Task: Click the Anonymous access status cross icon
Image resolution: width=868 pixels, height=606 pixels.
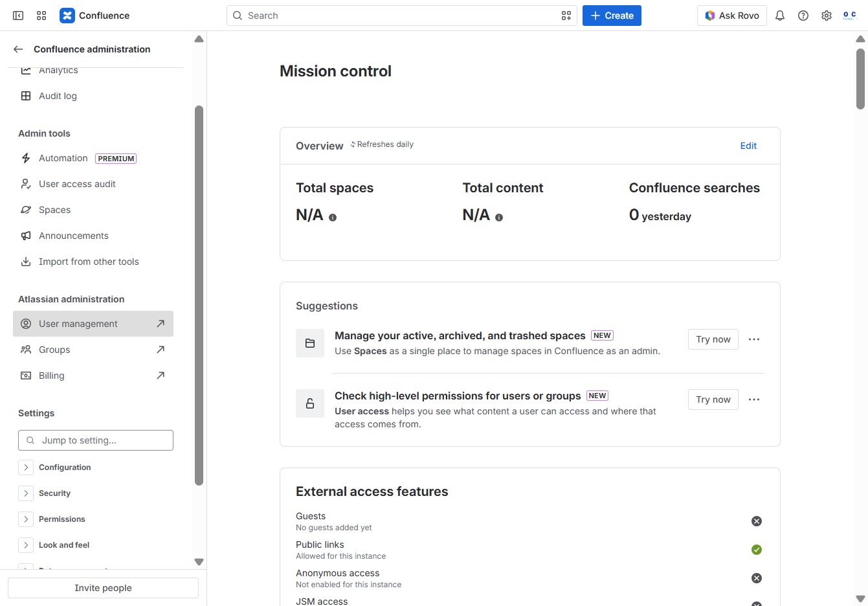Action: (x=757, y=578)
